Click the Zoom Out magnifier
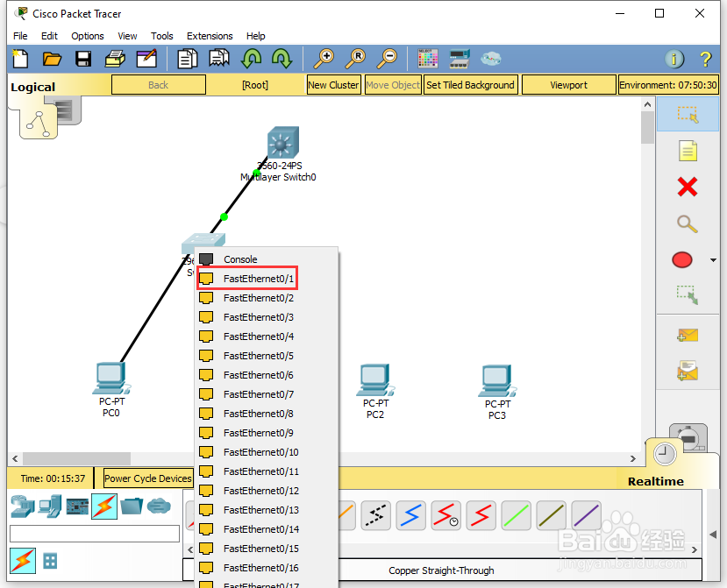Screen dimensions: 727x588 [387, 60]
